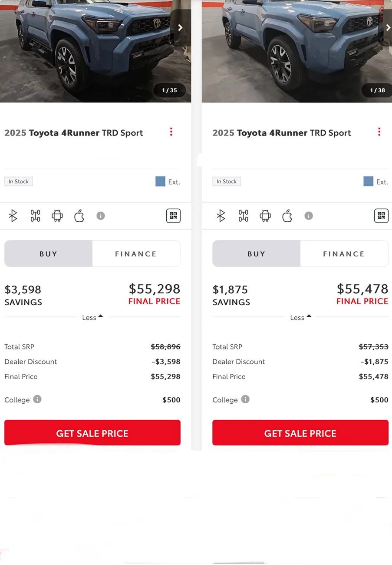Click Get Sale Price for the $55,478 4Runner

300,433
